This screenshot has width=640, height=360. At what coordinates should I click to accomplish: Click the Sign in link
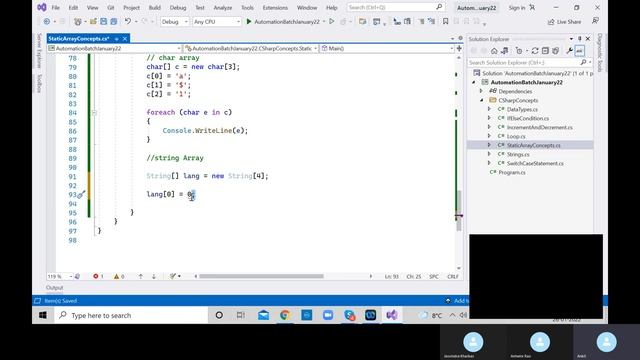pos(517,8)
